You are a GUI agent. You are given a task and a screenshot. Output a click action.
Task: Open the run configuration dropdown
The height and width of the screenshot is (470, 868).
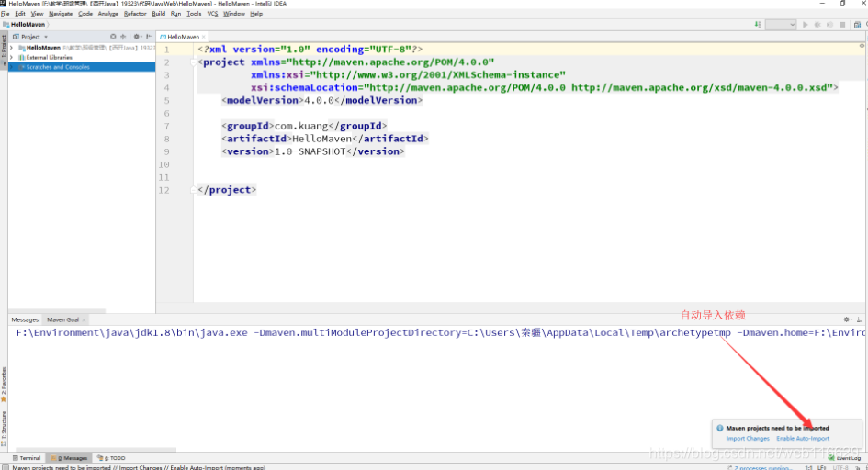[781, 25]
